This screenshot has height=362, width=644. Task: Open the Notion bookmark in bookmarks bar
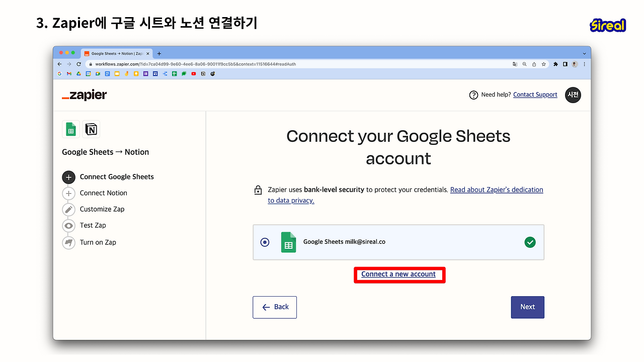(x=203, y=74)
